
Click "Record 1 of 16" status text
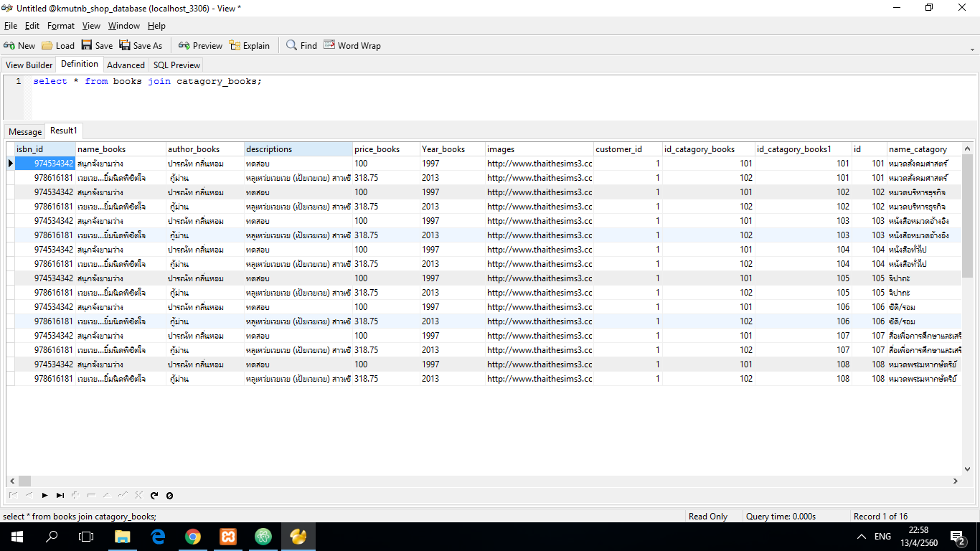tap(880, 517)
